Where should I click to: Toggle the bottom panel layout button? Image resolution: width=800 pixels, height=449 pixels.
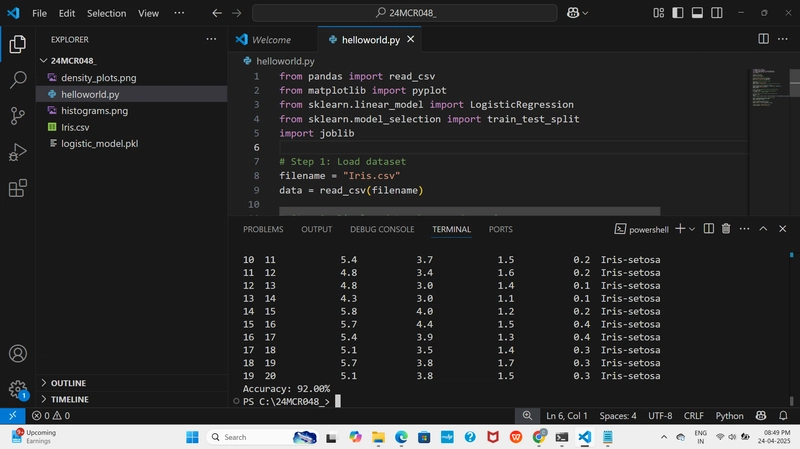tap(697, 13)
